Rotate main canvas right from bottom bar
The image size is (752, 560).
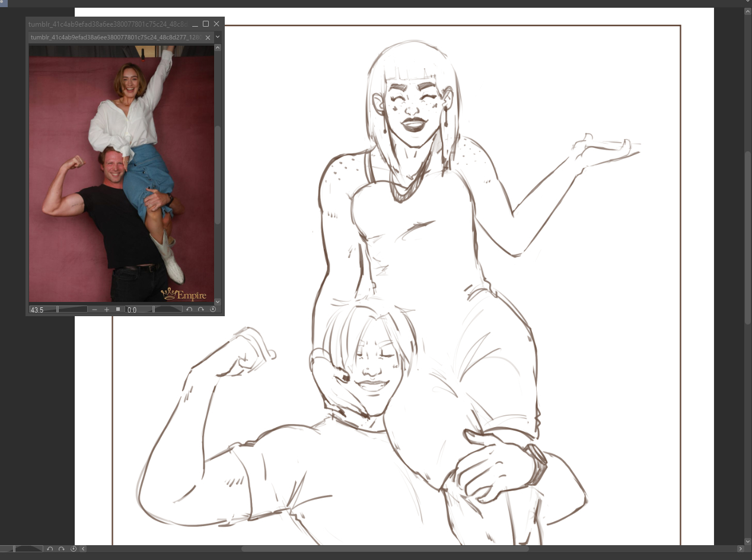coord(62,549)
